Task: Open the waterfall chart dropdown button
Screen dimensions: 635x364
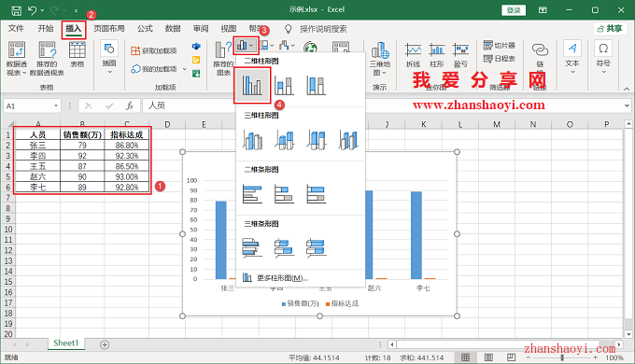Action: (x=287, y=46)
